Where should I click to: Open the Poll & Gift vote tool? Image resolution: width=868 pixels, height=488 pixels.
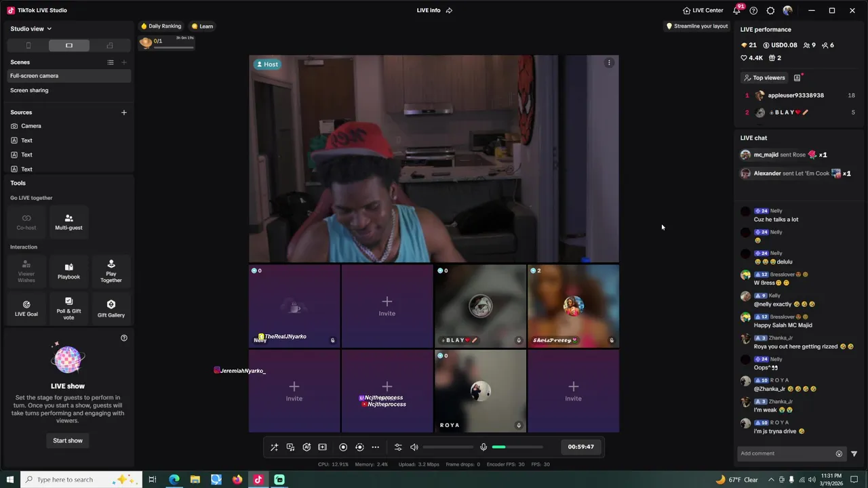68,308
